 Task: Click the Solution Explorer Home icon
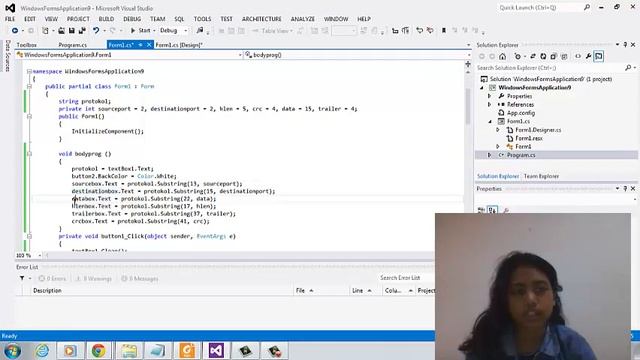pos(502,56)
